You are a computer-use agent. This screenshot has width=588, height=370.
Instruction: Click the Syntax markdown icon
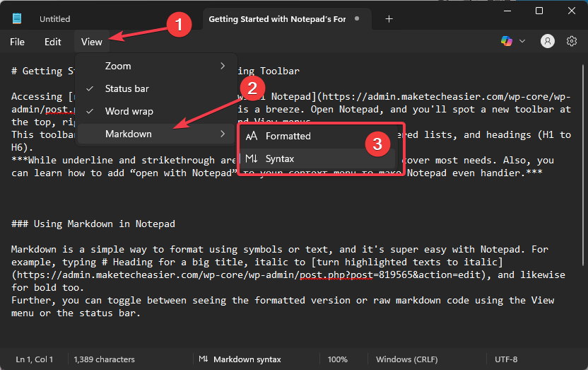(252, 158)
